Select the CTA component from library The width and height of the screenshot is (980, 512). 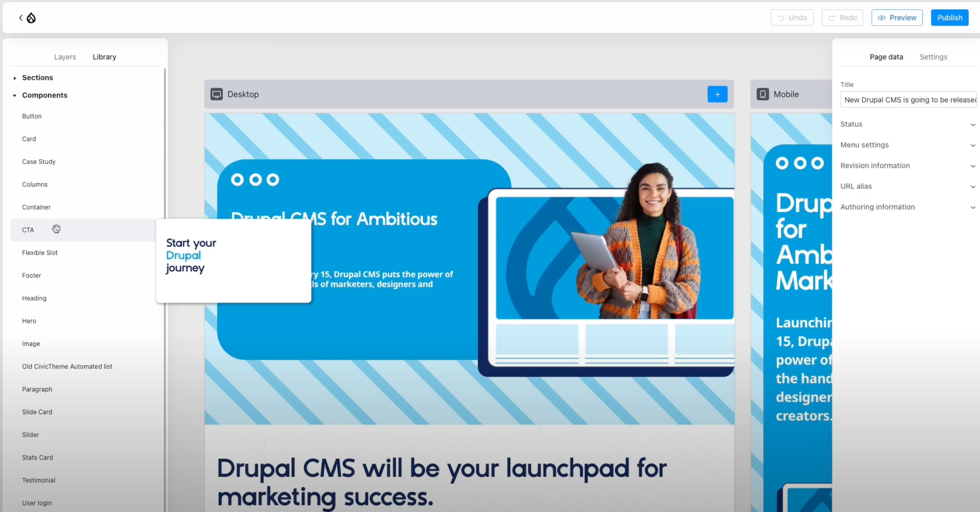pyautogui.click(x=28, y=229)
